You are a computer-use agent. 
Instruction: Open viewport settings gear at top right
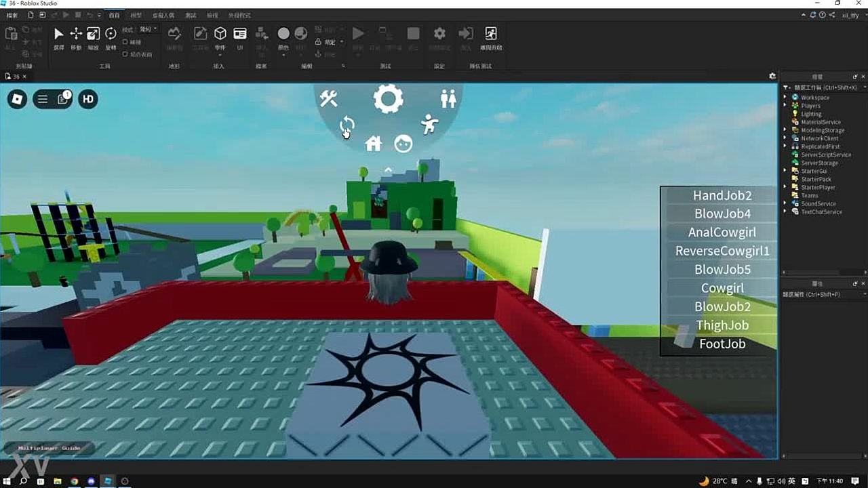772,76
